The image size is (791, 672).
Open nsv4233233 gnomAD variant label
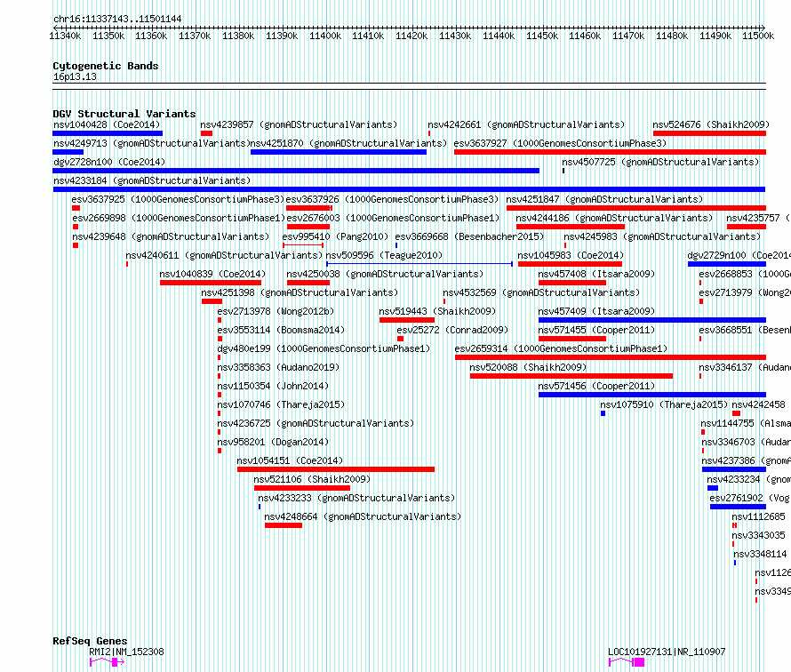[356, 498]
